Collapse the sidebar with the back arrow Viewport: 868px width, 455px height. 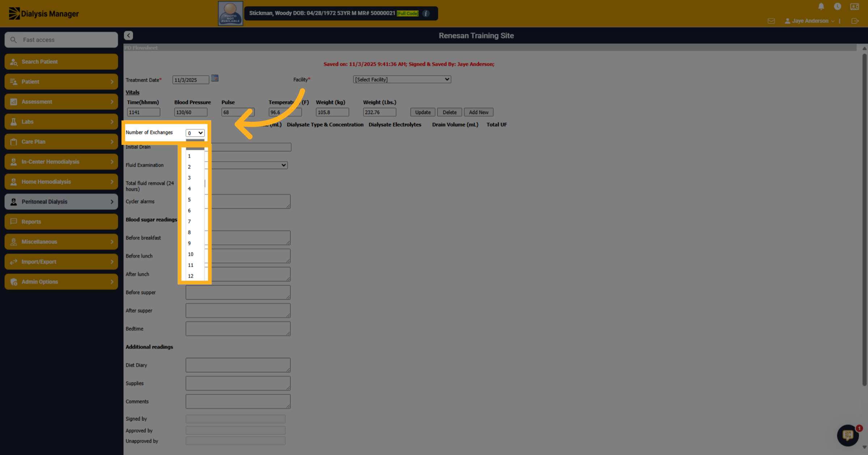click(x=128, y=35)
